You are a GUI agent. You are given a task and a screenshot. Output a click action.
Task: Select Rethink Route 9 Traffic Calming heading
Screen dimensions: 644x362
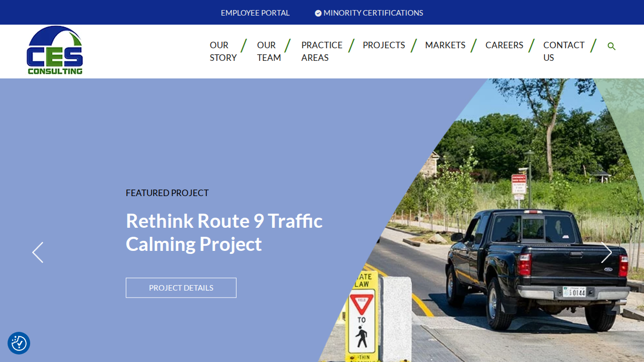pyautogui.click(x=224, y=232)
